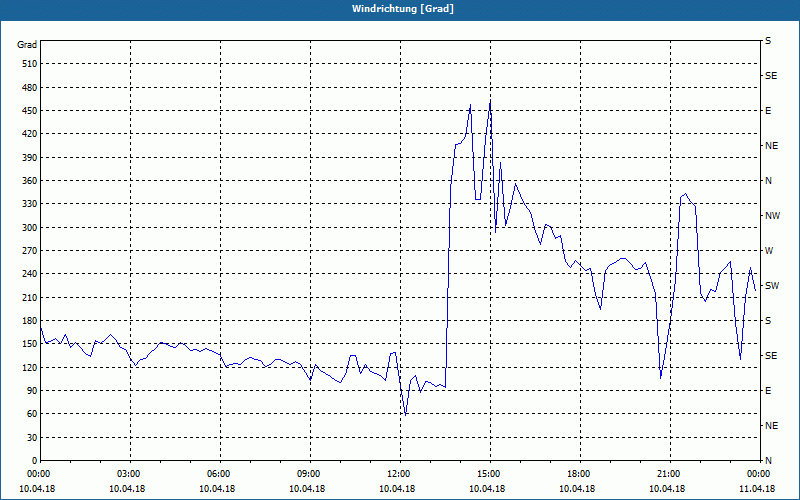Click the W compass label on right axis
The image size is (800, 500).
[769, 251]
